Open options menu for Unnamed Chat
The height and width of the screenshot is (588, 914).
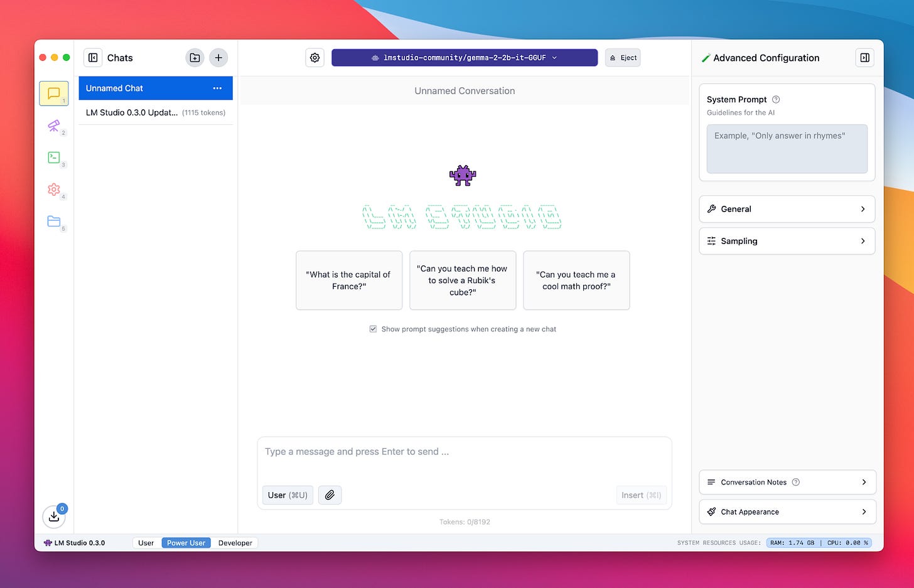click(x=217, y=88)
